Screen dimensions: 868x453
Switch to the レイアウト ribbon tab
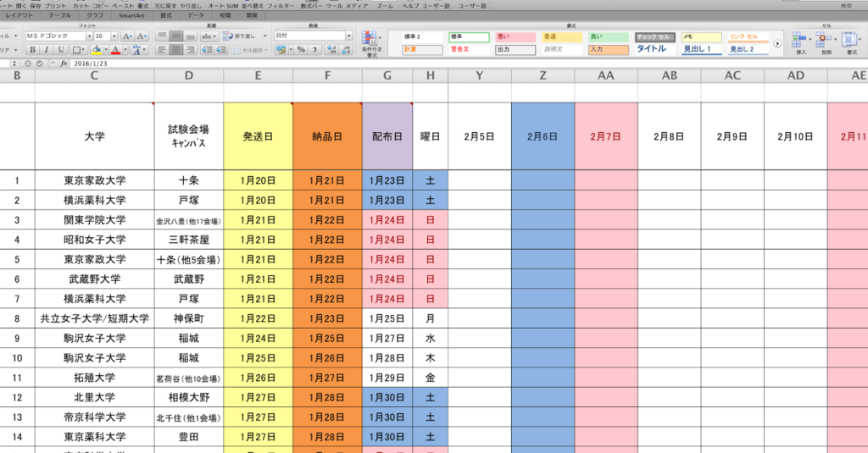(x=19, y=15)
